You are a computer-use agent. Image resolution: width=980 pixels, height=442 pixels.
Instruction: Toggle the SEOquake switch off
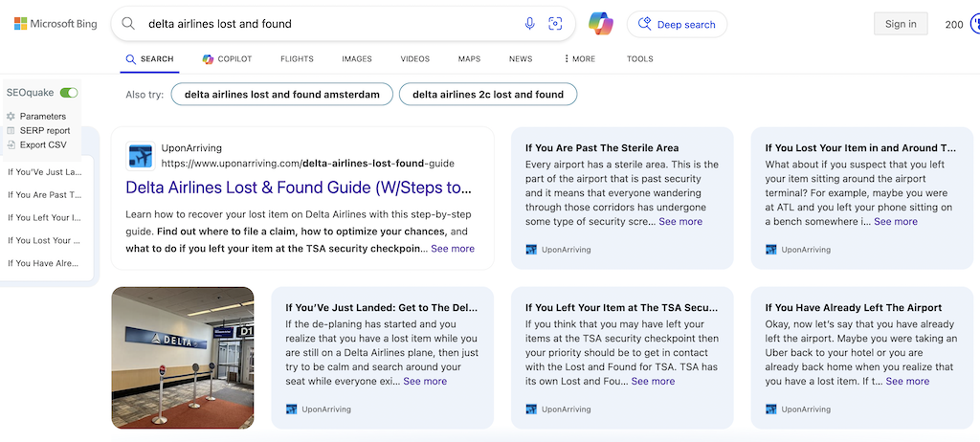pyautogui.click(x=69, y=93)
